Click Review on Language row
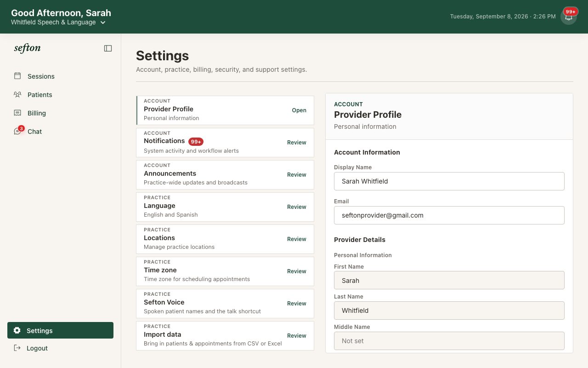This screenshot has width=588, height=368. [x=297, y=207]
